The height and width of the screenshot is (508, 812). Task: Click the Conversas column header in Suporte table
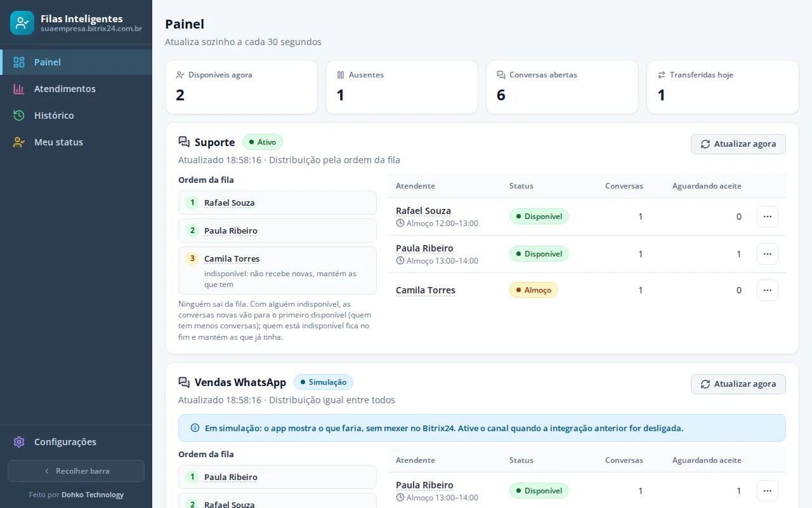click(x=624, y=186)
